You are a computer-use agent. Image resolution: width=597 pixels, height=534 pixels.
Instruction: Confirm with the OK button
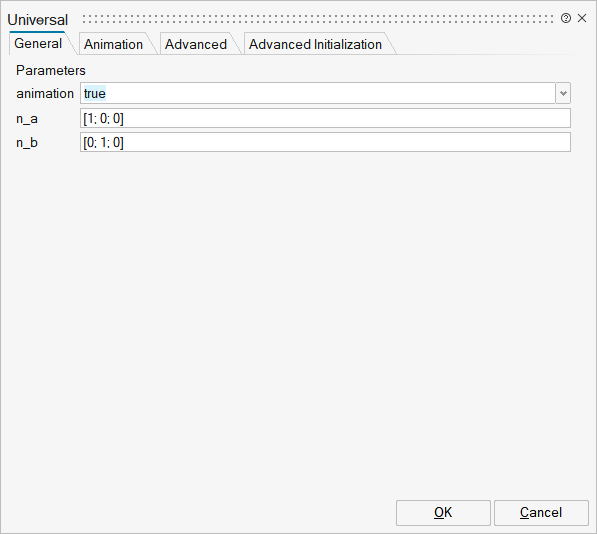click(x=443, y=513)
